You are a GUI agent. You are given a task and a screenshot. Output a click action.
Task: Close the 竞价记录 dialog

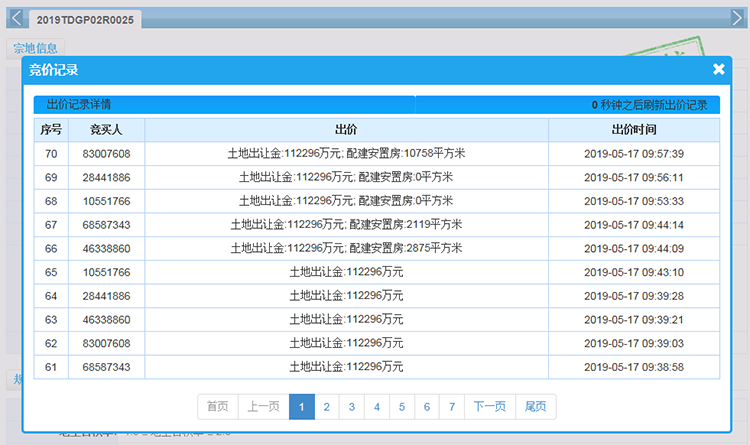[718, 69]
